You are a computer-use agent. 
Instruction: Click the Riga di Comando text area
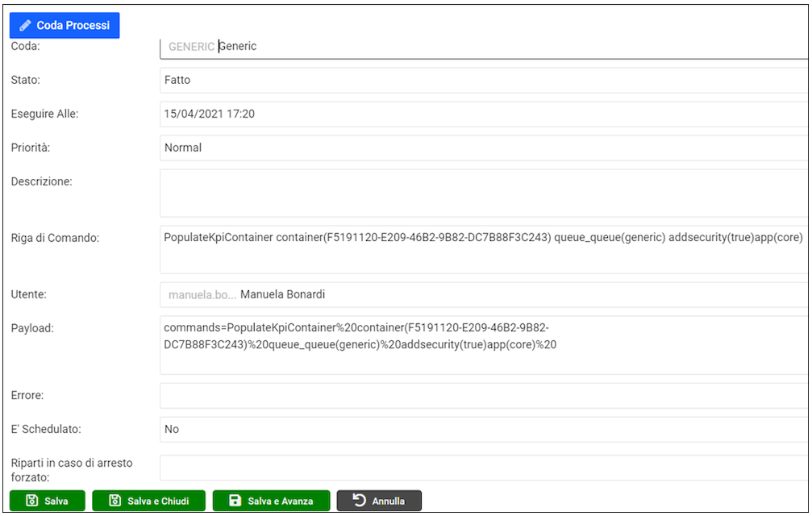tap(484, 249)
